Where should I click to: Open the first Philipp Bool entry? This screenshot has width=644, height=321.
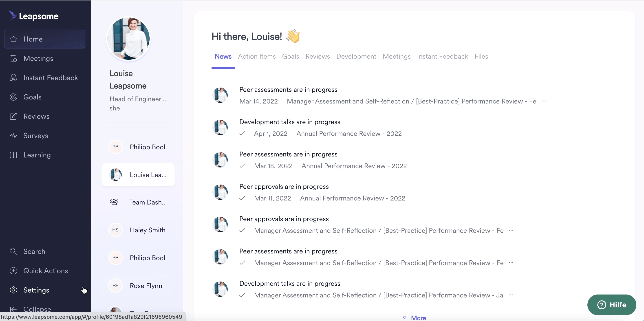[138, 147]
